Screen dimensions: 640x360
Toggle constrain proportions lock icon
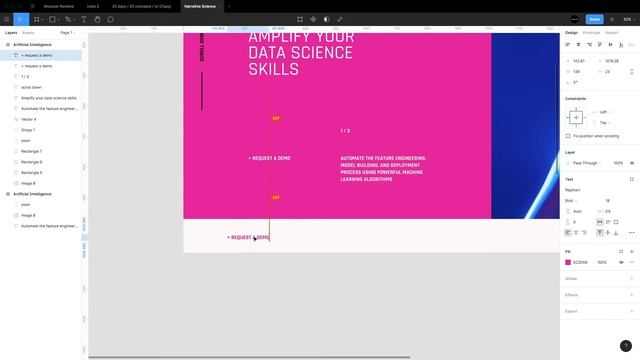pyautogui.click(x=631, y=71)
